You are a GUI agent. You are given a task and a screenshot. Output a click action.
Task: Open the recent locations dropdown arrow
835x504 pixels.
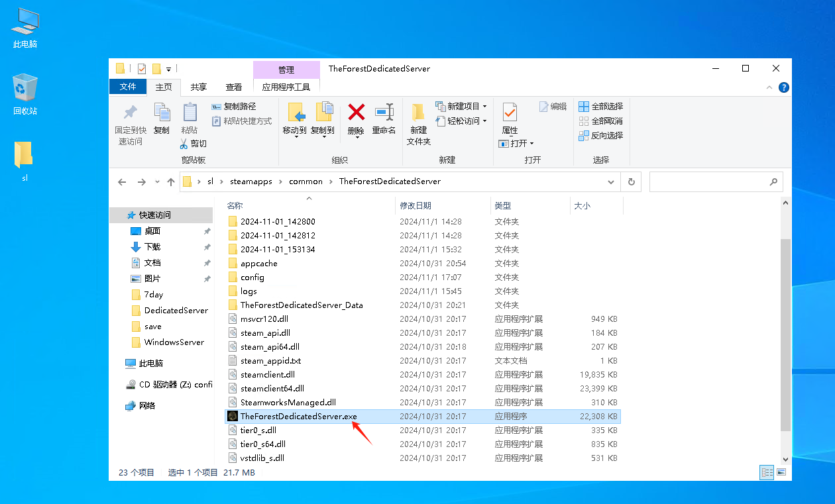[157, 181]
